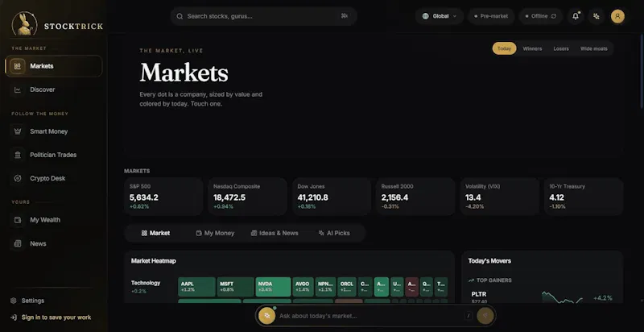Open the user profile avatar
Image resolution: width=644 pixels, height=332 pixels.
[617, 16]
